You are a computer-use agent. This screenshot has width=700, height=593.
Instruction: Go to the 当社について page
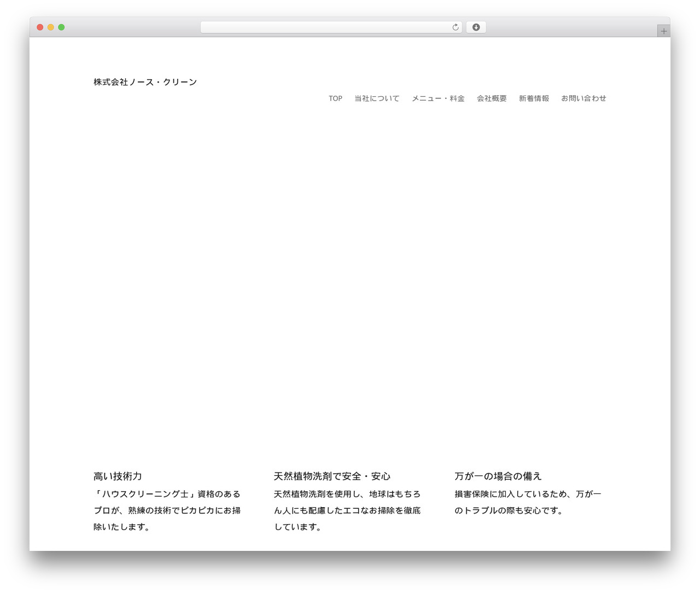[377, 98]
